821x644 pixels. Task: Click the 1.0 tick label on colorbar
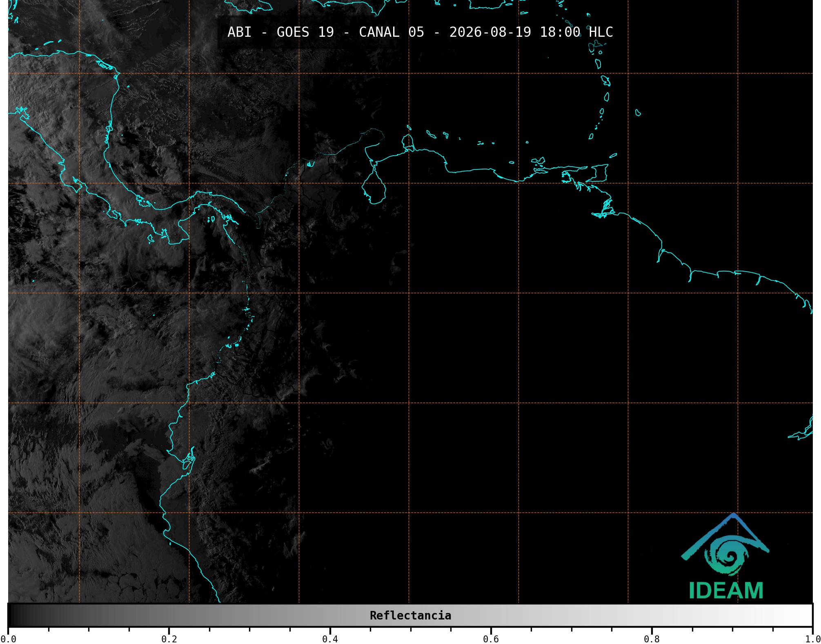pyautogui.click(x=812, y=639)
